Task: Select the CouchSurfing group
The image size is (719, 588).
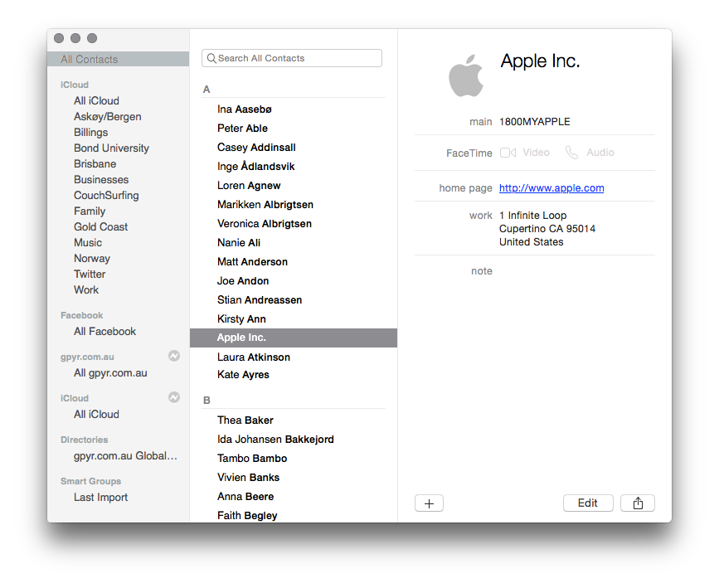Action: [106, 196]
